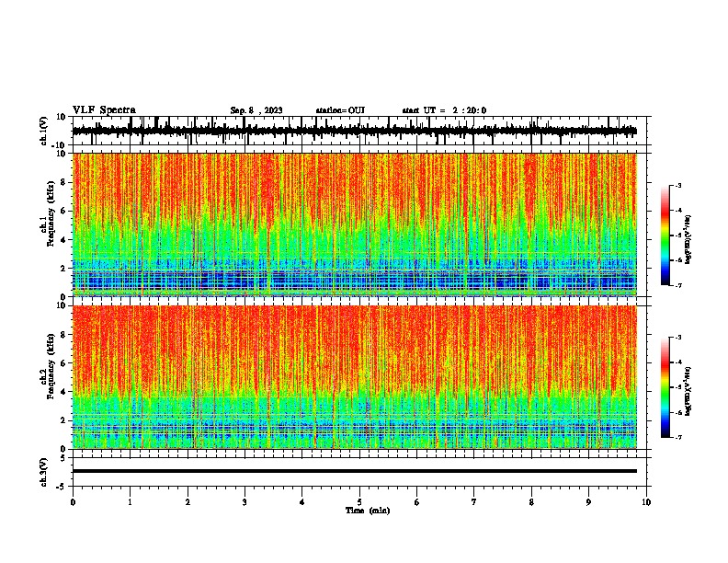This screenshot has width=728, height=563.
Task: Click ch.1 spectrogram frequency tick '8'
Action: (63, 182)
